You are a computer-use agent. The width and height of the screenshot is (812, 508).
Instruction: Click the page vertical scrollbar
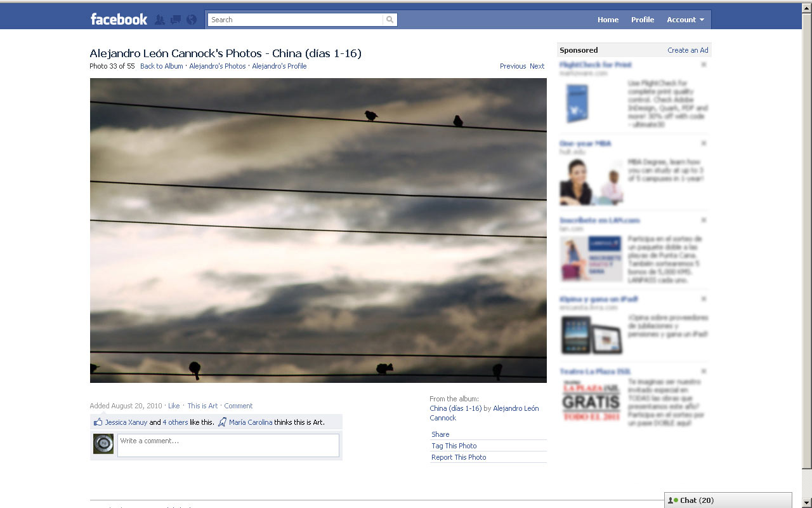[x=806, y=254]
